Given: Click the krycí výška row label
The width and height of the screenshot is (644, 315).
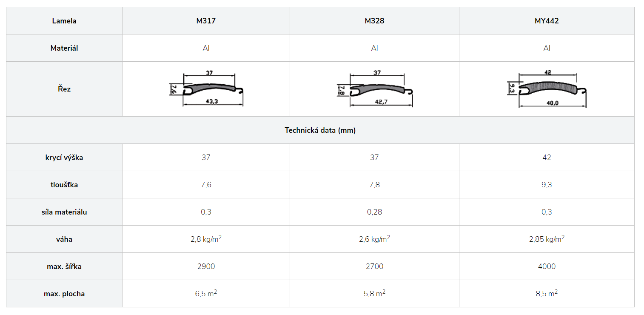Looking at the screenshot, I should pos(64,157).
